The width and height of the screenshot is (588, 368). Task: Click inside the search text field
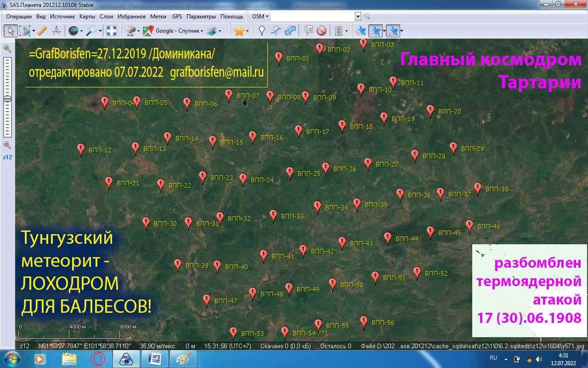point(312,17)
